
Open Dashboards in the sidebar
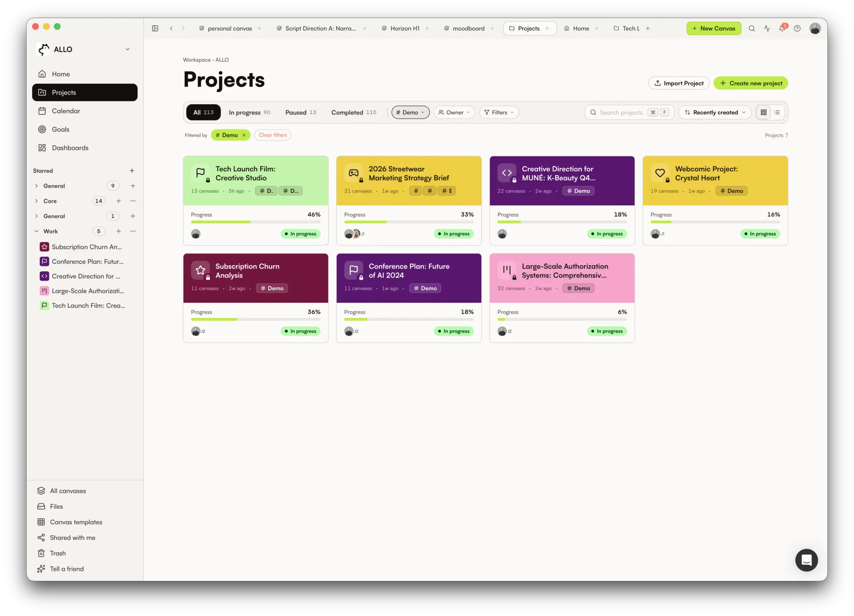pyautogui.click(x=85, y=148)
